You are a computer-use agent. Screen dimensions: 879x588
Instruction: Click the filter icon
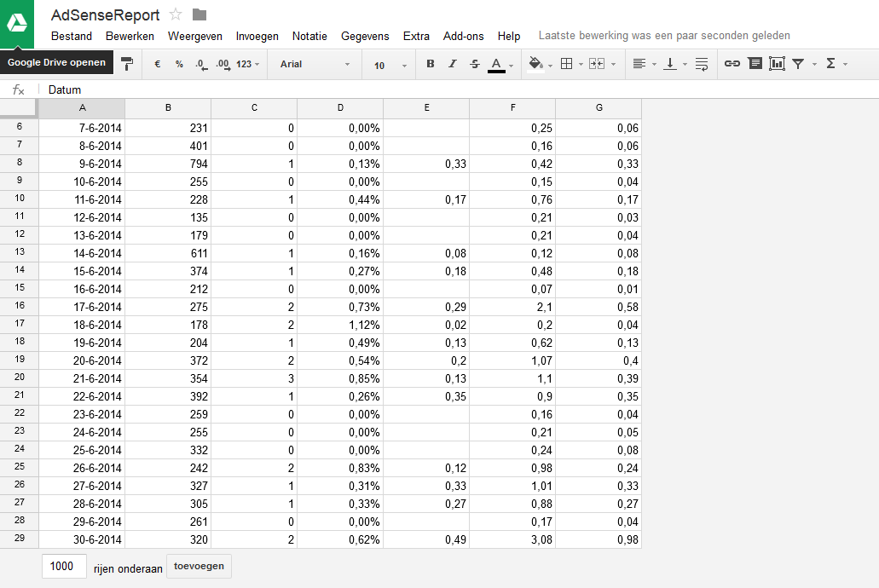(798, 64)
